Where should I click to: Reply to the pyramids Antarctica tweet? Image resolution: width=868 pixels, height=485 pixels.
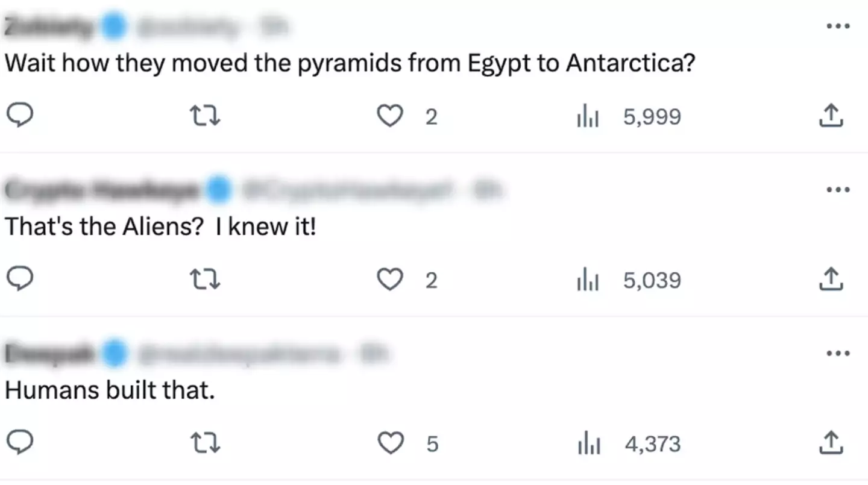point(19,115)
